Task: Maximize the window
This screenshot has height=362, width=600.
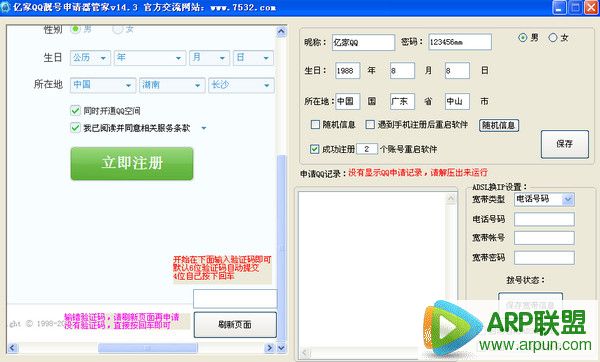Action: 575,7
